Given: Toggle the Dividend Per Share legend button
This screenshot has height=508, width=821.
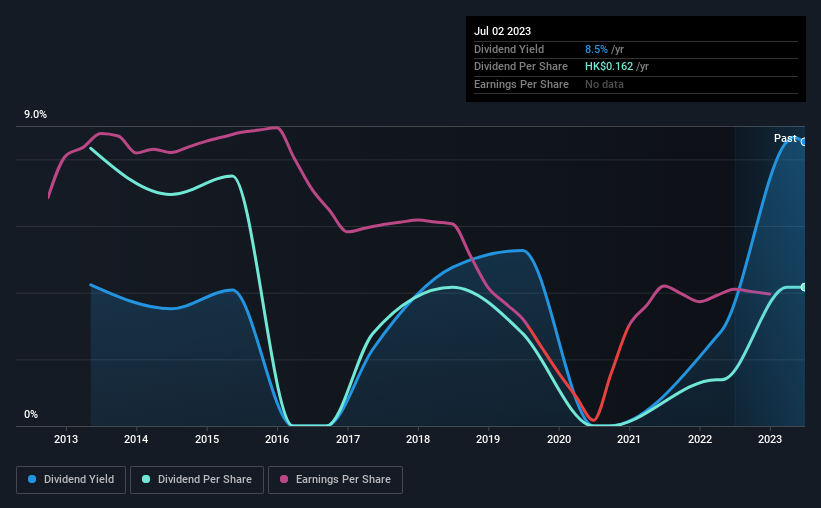Looking at the screenshot, I should pos(197,480).
